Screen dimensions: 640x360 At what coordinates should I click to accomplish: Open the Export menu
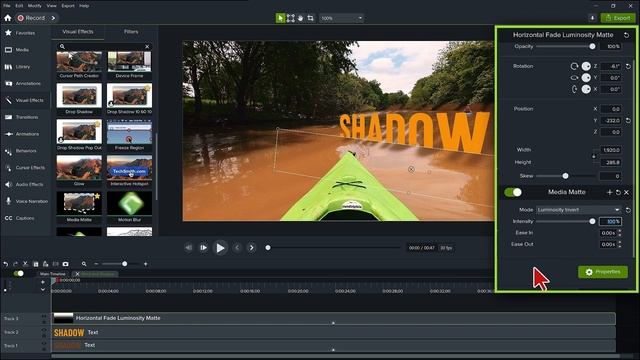(x=68, y=6)
